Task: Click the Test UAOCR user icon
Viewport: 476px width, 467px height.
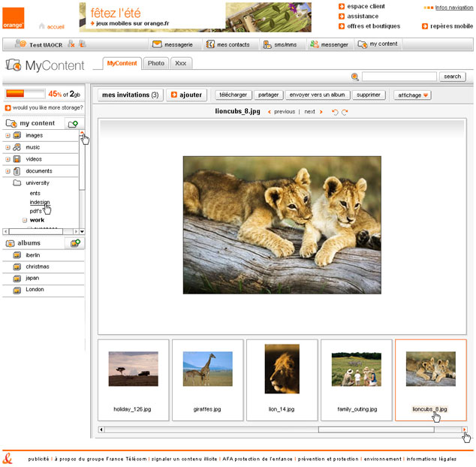Action: (20, 44)
